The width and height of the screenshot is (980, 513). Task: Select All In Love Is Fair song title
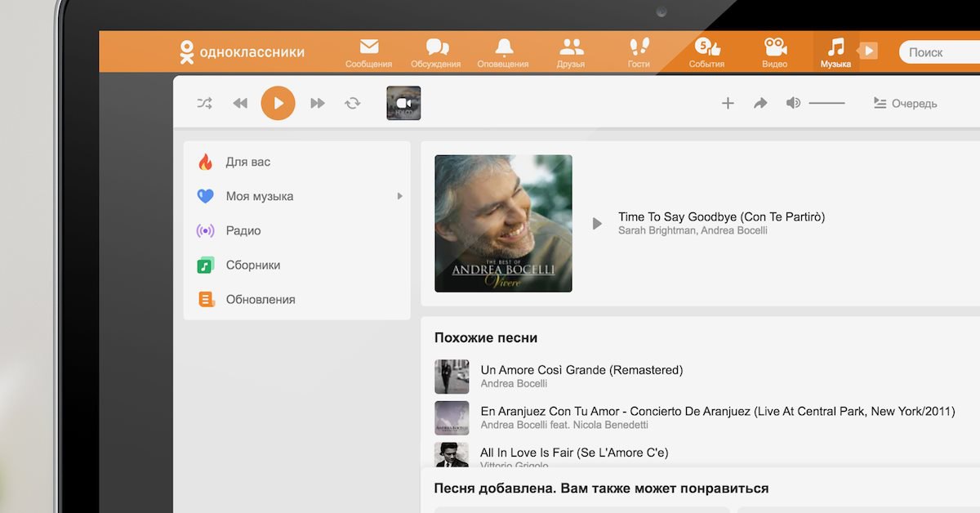[x=574, y=453]
